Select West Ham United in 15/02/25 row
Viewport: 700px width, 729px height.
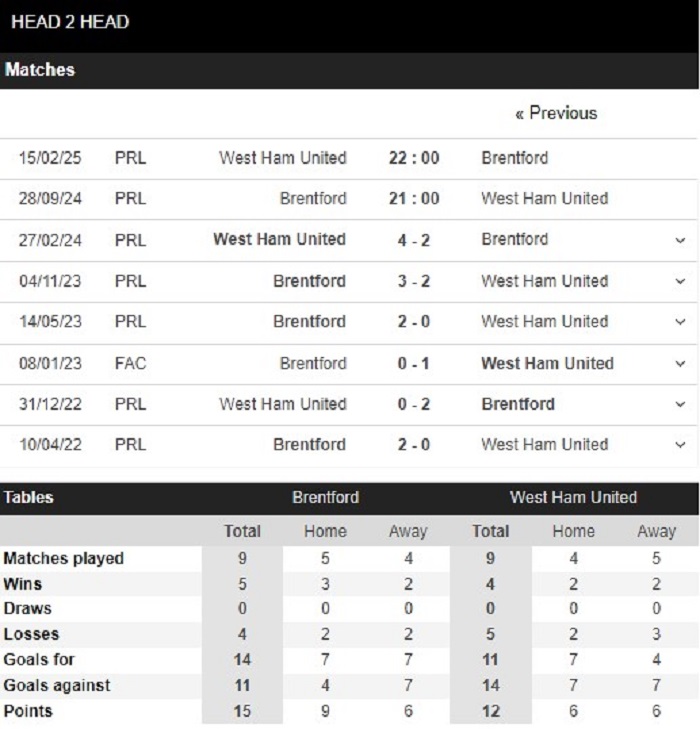click(x=283, y=158)
